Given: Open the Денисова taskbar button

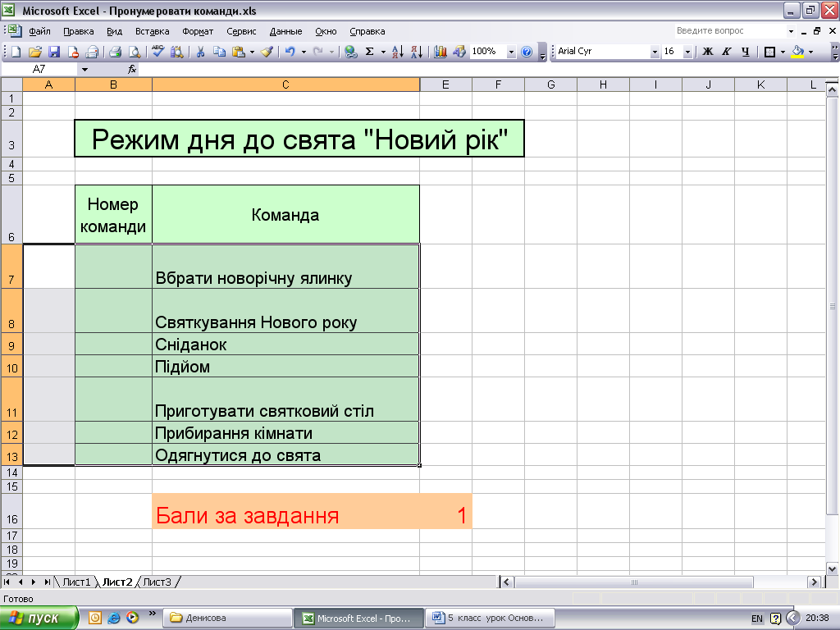Looking at the screenshot, I should 228,618.
